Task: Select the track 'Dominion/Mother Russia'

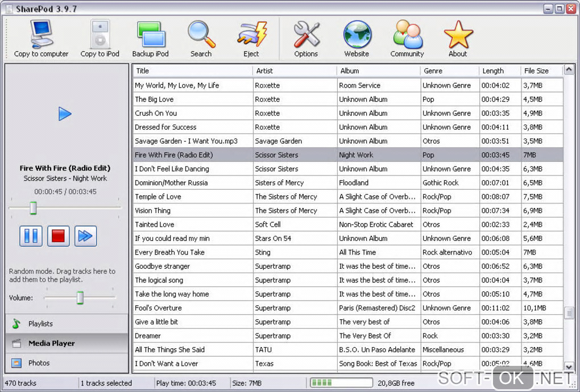Action: coord(348,183)
